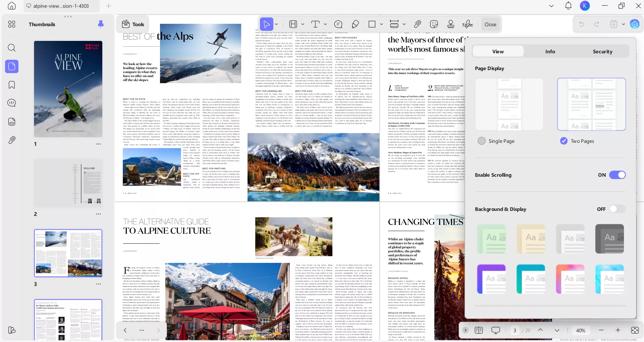Disable the Enable Scrolling toggle

(x=617, y=175)
